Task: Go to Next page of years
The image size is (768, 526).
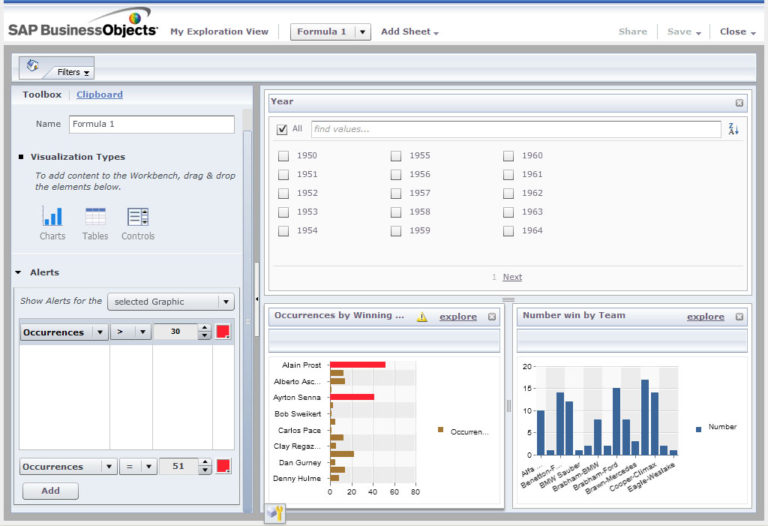Action: pyautogui.click(x=512, y=277)
